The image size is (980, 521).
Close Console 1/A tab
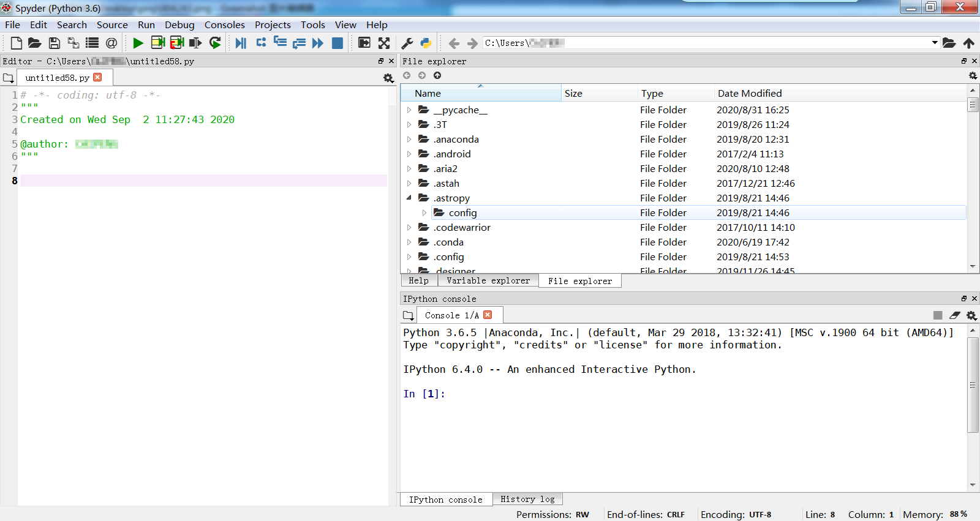(x=488, y=315)
